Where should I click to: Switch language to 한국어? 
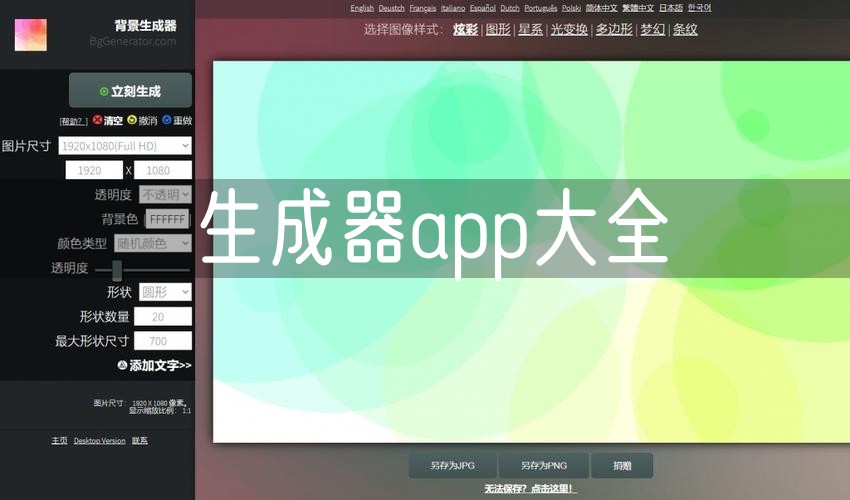699,8
